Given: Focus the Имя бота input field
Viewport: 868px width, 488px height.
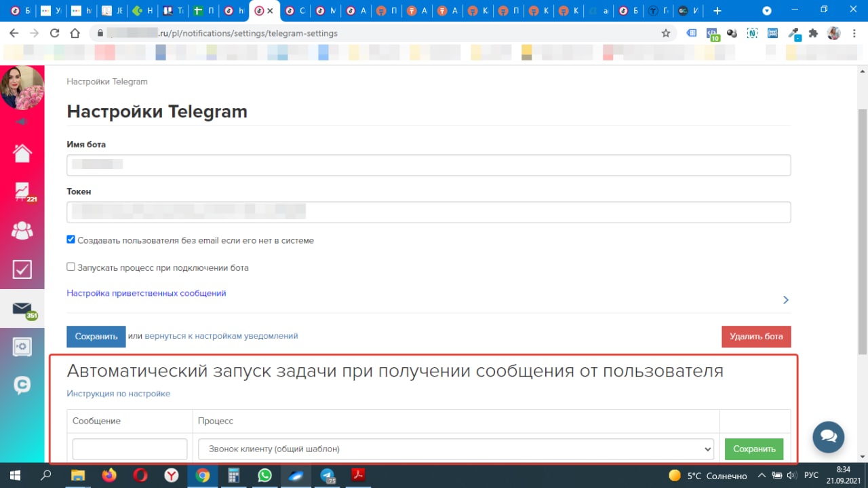Looking at the screenshot, I should [429, 165].
